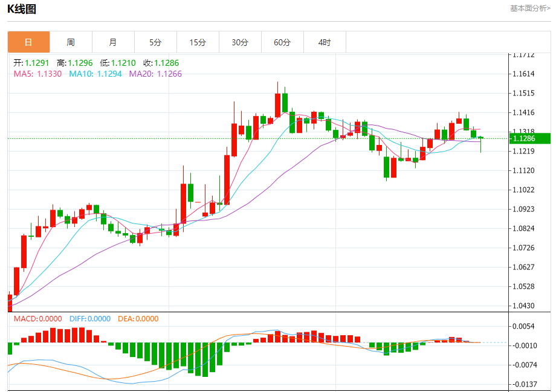Click the 1.1120 price axis label
Image resolution: width=556 pixels, height=392 pixels.
pos(523,170)
